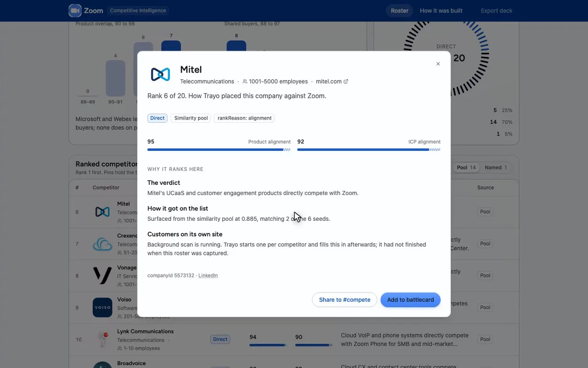Click the Product alignment progress bar
This screenshot has height=368, width=588.
click(x=219, y=149)
